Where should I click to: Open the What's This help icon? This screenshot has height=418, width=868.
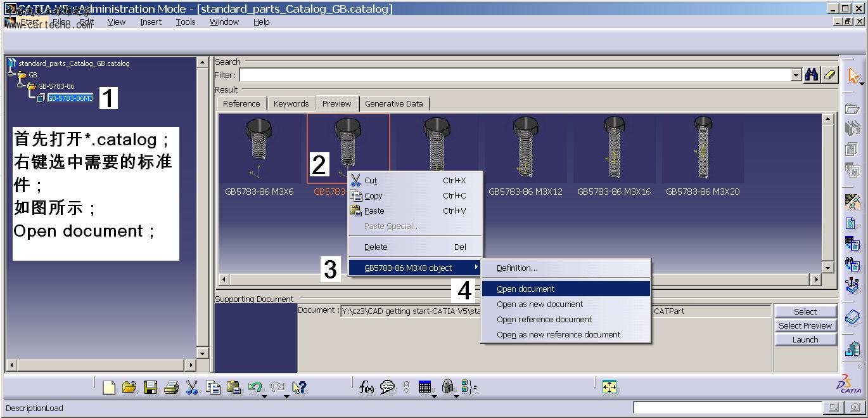click(x=300, y=387)
